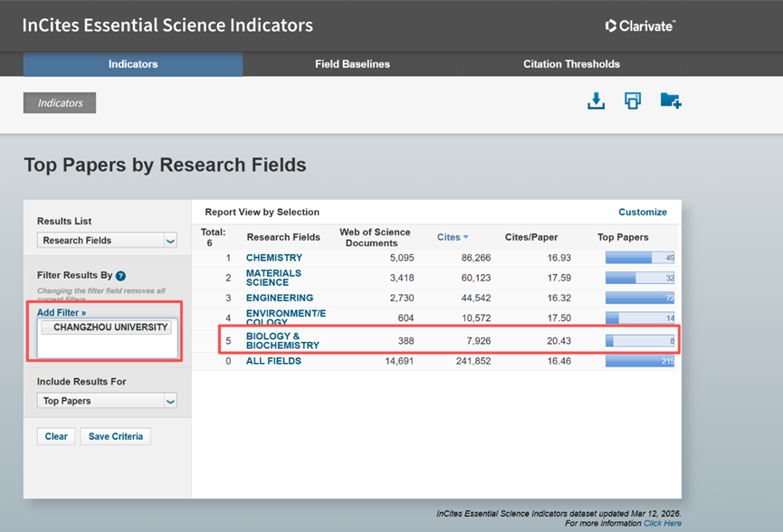This screenshot has width=783, height=532.
Task: Expand the Top Papers include results dropdown
Action: pos(107,401)
